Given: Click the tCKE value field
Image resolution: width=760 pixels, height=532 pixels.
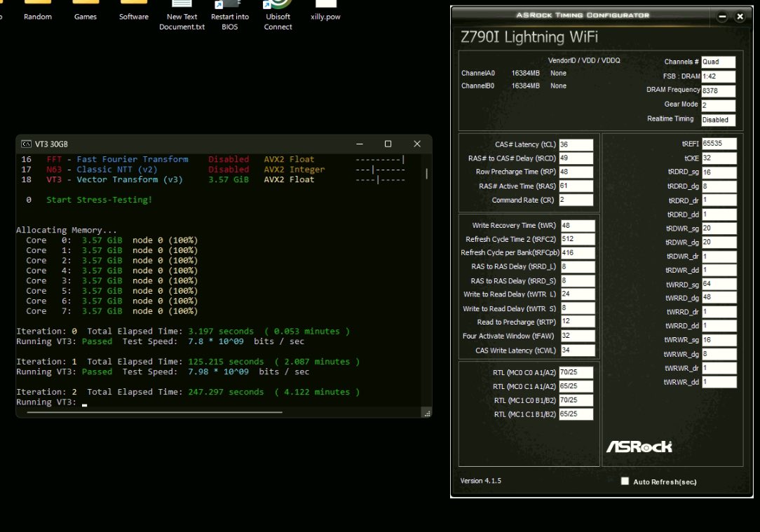Looking at the screenshot, I should tap(719, 158).
